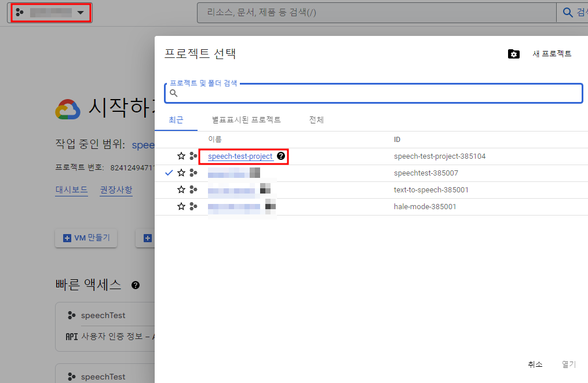Star the speechtest-385007 project row
This screenshot has height=383, width=588.
[x=181, y=173]
